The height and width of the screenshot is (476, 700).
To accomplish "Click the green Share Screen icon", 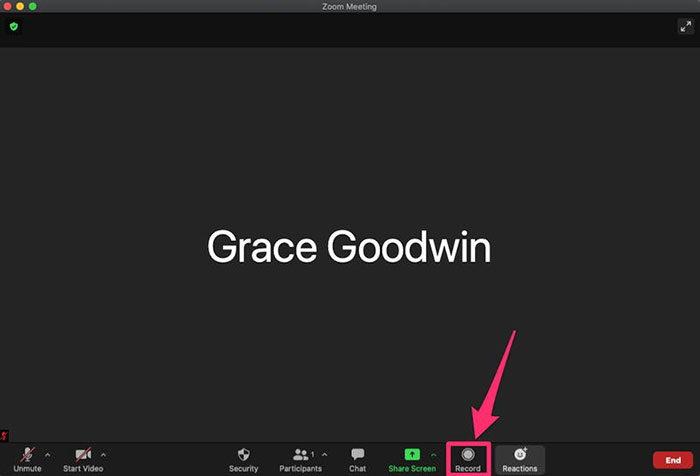I will 411,454.
